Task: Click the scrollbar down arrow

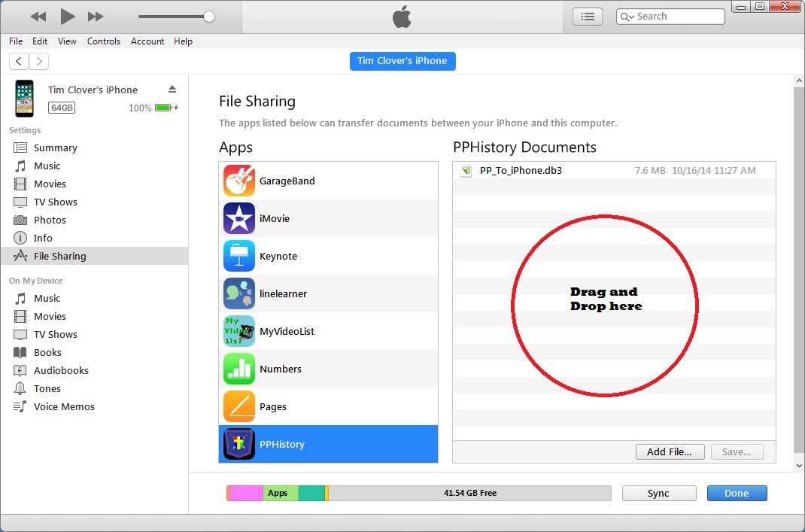Action: click(799, 466)
